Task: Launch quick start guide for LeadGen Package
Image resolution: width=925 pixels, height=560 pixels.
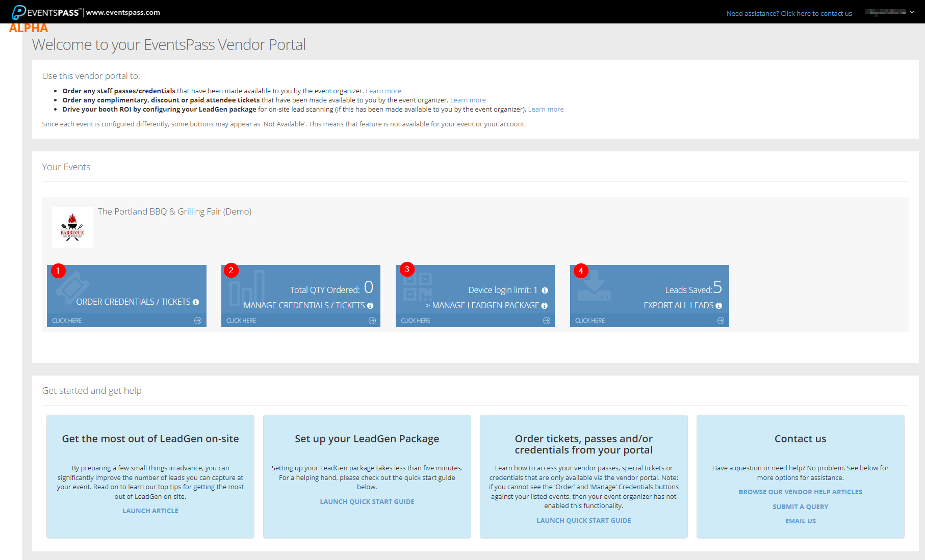Action: (x=367, y=502)
